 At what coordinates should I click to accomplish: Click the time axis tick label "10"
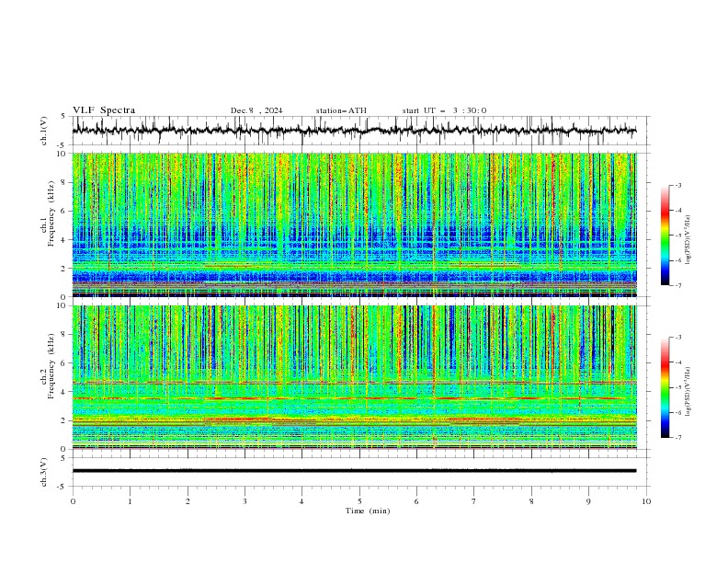646,501
